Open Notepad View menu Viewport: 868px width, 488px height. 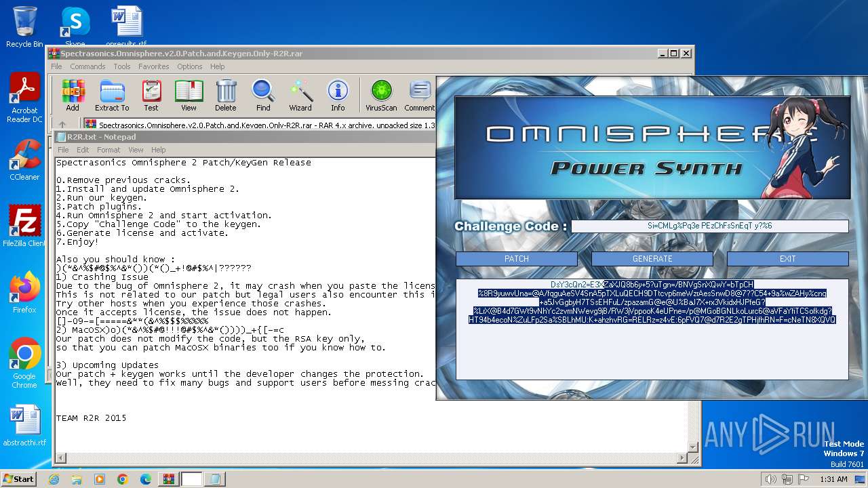[136, 150]
